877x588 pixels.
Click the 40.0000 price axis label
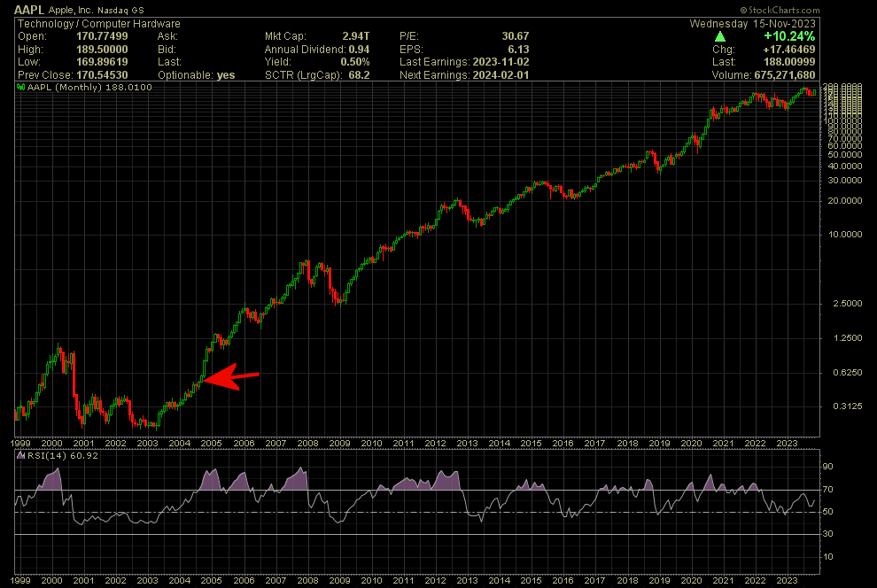click(844, 166)
